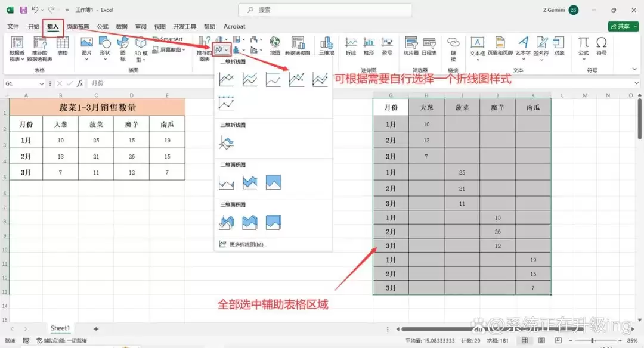Insert a Slicer filter

coord(411,46)
